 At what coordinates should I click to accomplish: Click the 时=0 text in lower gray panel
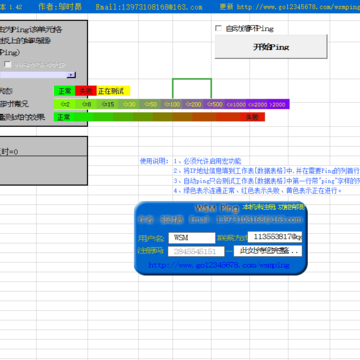[x=9, y=152]
